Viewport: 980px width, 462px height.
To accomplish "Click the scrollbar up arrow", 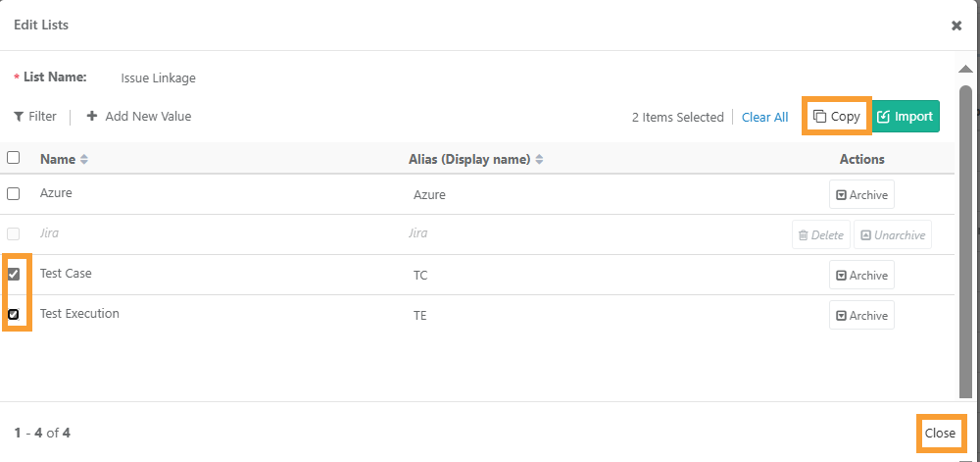I will 965,69.
